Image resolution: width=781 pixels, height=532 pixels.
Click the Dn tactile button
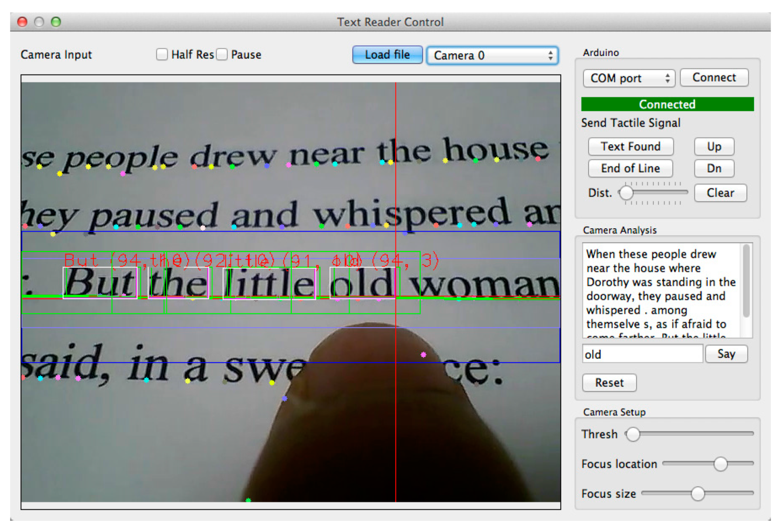(x=713, y=168)
